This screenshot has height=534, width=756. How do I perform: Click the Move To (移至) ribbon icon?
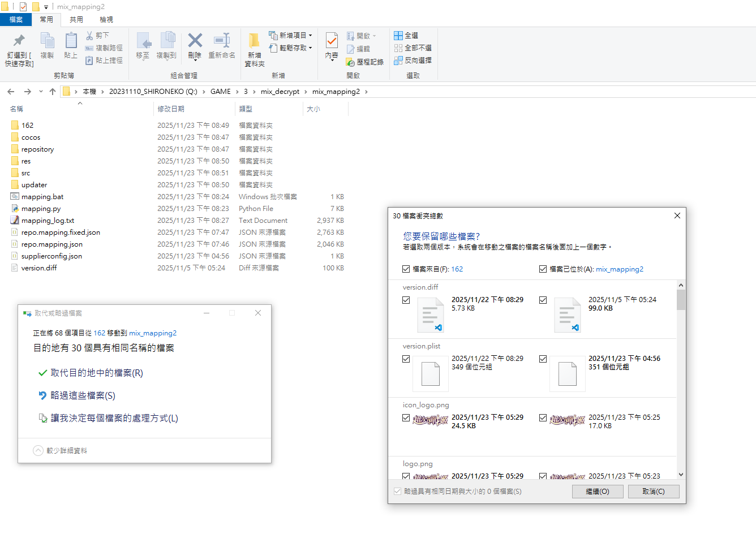tap(143, 42)
